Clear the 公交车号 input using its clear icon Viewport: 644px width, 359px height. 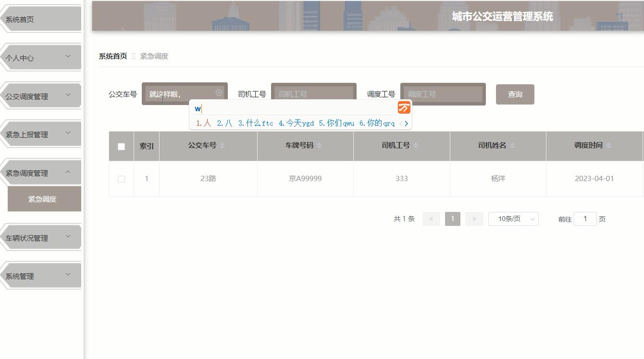219,92
